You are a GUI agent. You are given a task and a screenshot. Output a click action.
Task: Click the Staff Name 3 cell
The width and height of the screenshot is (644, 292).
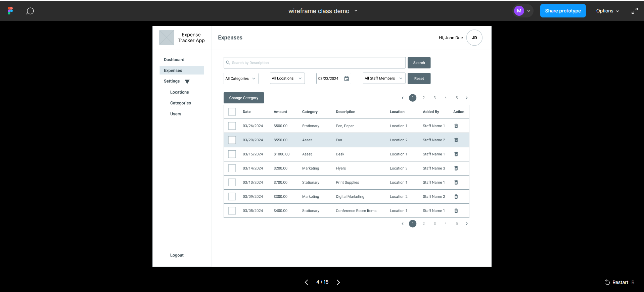(x=434, y=168)
